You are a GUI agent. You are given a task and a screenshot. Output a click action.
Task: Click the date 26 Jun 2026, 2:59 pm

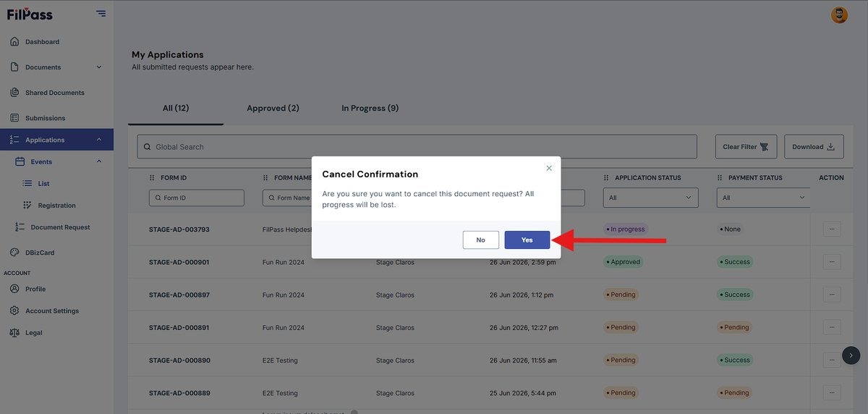pyautogui.click(x=522, y=262)
